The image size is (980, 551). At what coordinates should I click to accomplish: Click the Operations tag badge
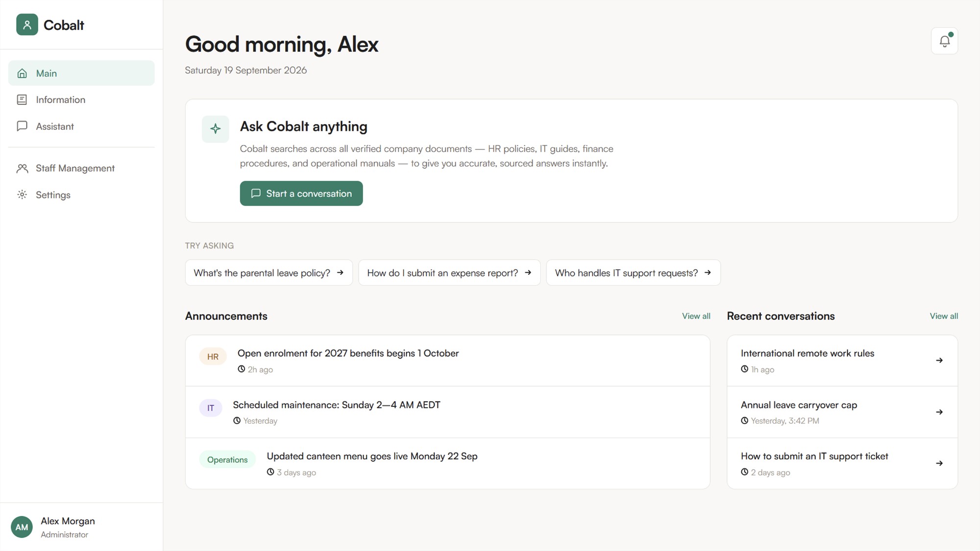pyautogui.click(x=227, y=459)
